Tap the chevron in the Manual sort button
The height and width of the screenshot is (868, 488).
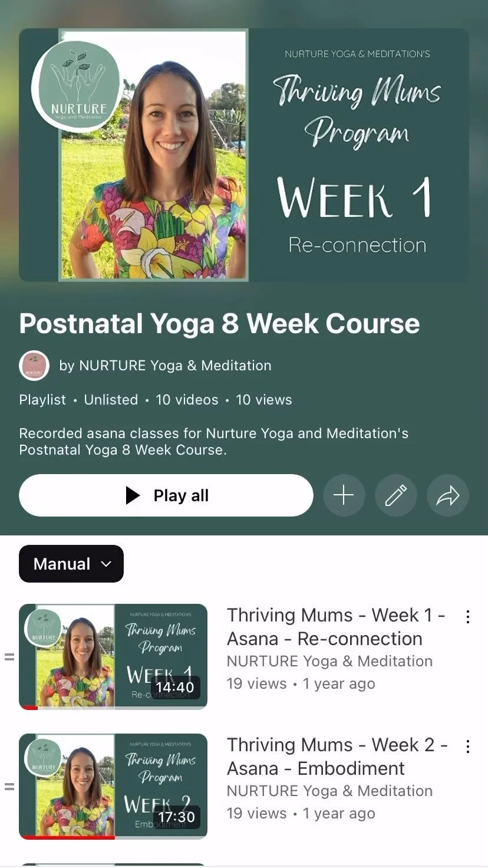106,564
